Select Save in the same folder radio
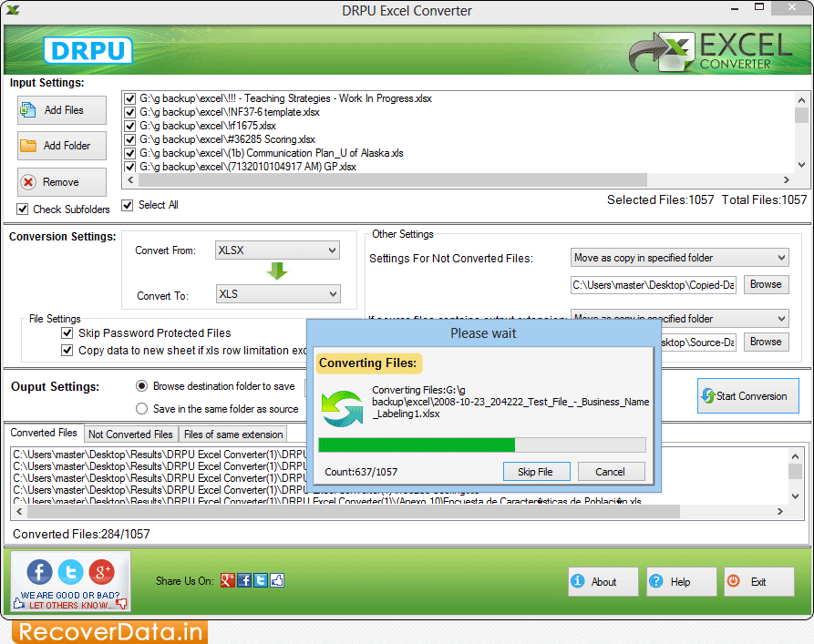This screenshot has height=644, width=814. coord(141,409)
